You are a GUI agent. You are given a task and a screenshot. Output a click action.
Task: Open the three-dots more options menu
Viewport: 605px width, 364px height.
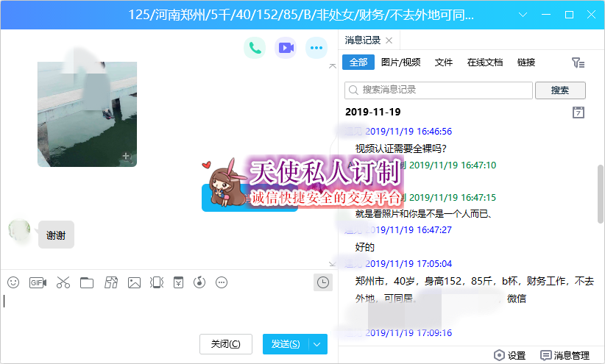(316, 49)
